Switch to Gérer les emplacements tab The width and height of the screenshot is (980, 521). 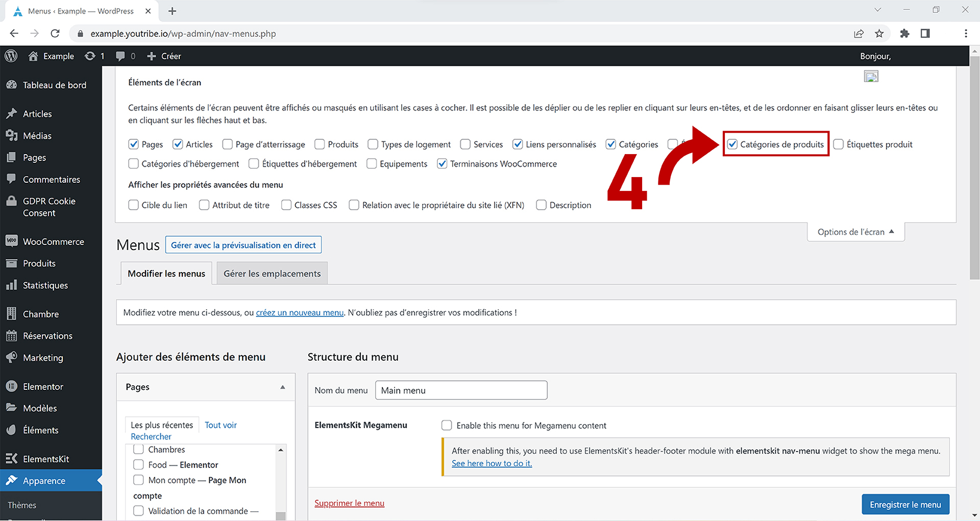[272, 274]
